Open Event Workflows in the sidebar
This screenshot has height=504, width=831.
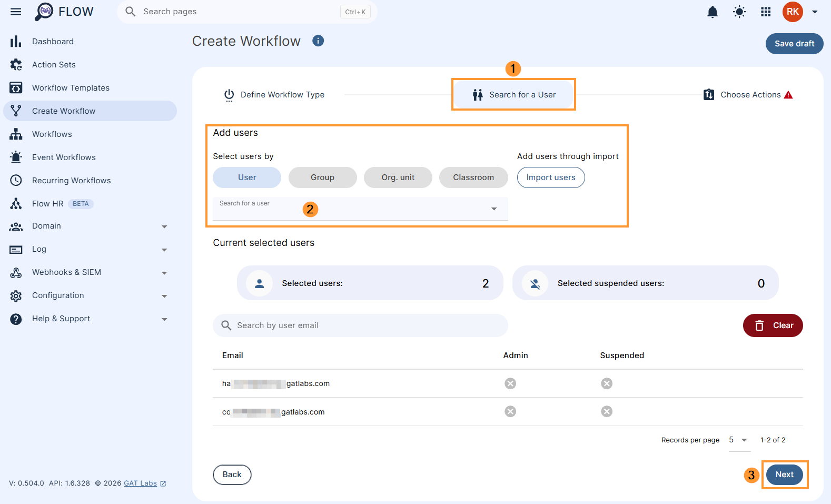pyautogui.click(x=90, y=157)
